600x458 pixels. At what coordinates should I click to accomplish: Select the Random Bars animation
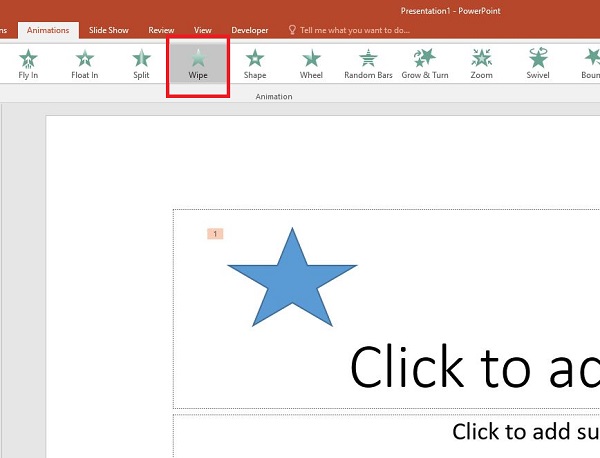point(368,63)
